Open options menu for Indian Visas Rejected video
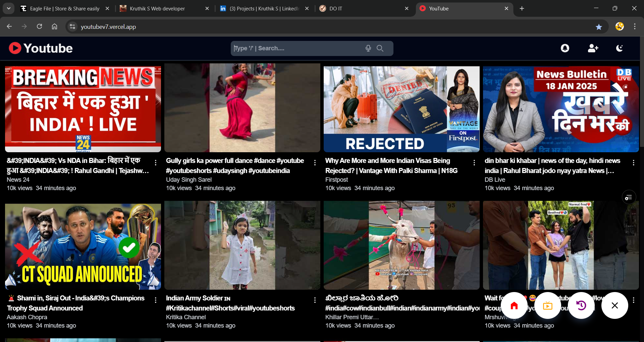 pos(474,163)
